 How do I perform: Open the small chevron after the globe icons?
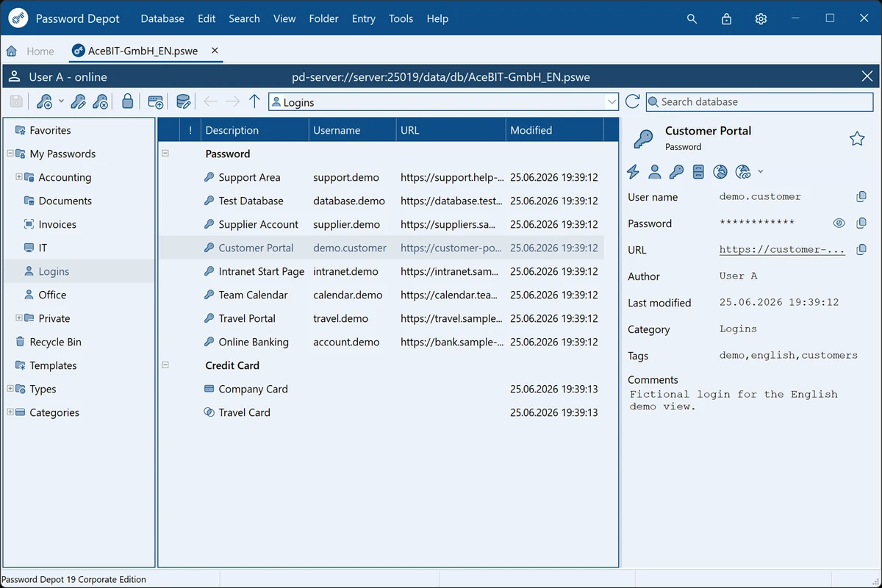[760, 172]
